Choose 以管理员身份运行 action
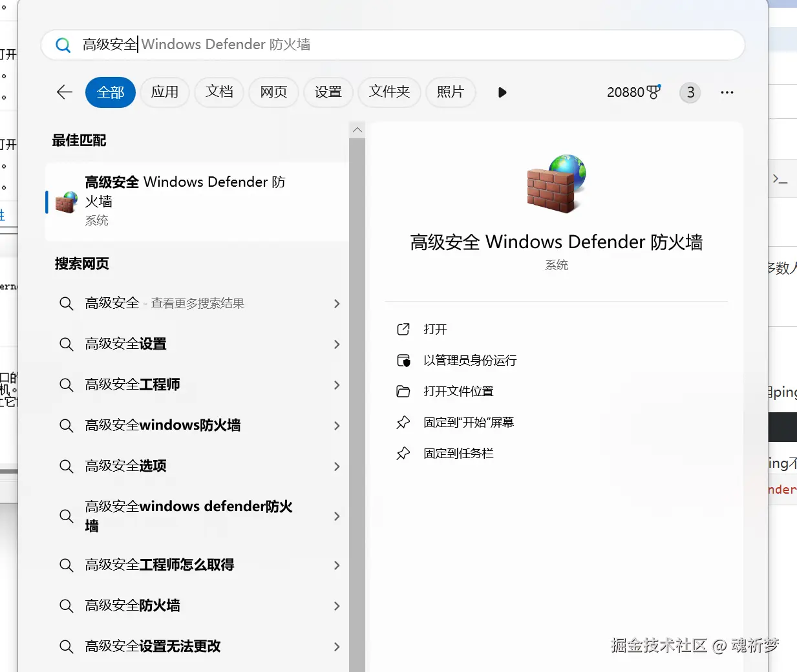Screen dimensions: 797x672 [x=470, y=361]
